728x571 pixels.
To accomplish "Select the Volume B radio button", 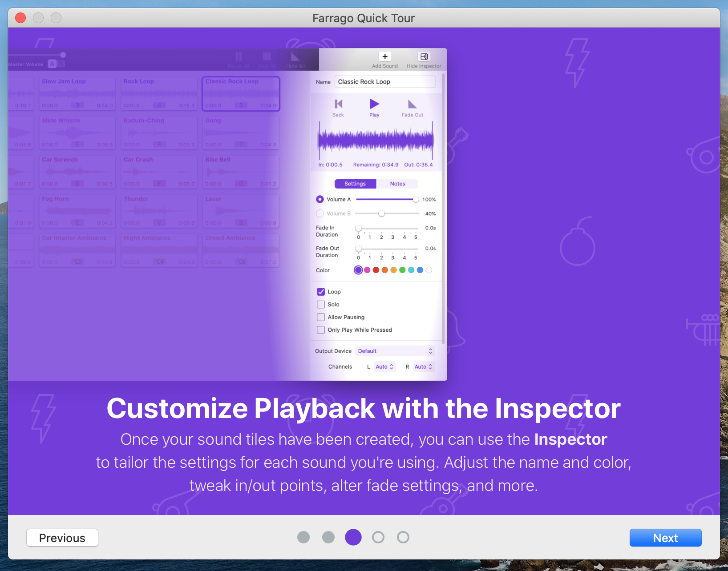I will click(320, 213).
